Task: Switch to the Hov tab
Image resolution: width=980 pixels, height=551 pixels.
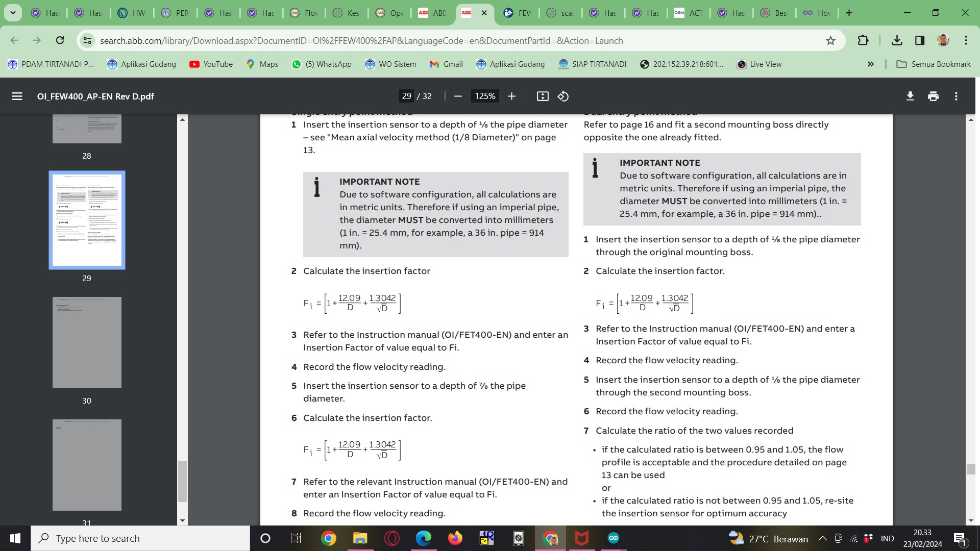Action: click(x=817, y=13)
